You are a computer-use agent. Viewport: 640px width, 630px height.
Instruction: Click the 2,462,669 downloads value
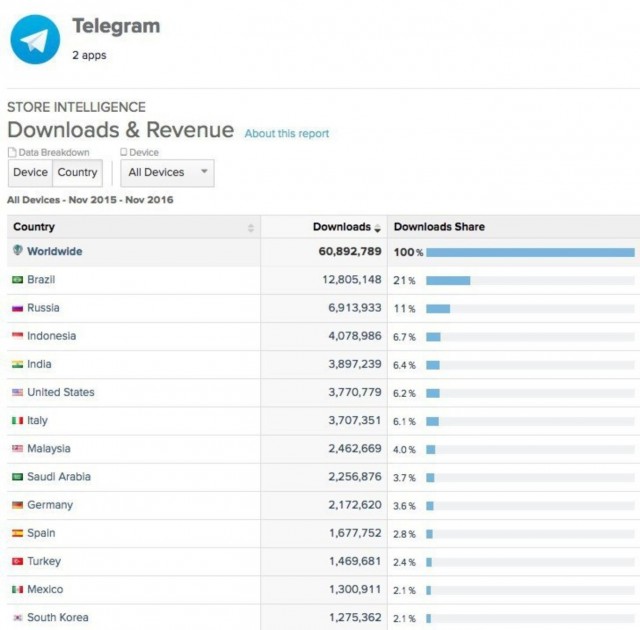355,449
